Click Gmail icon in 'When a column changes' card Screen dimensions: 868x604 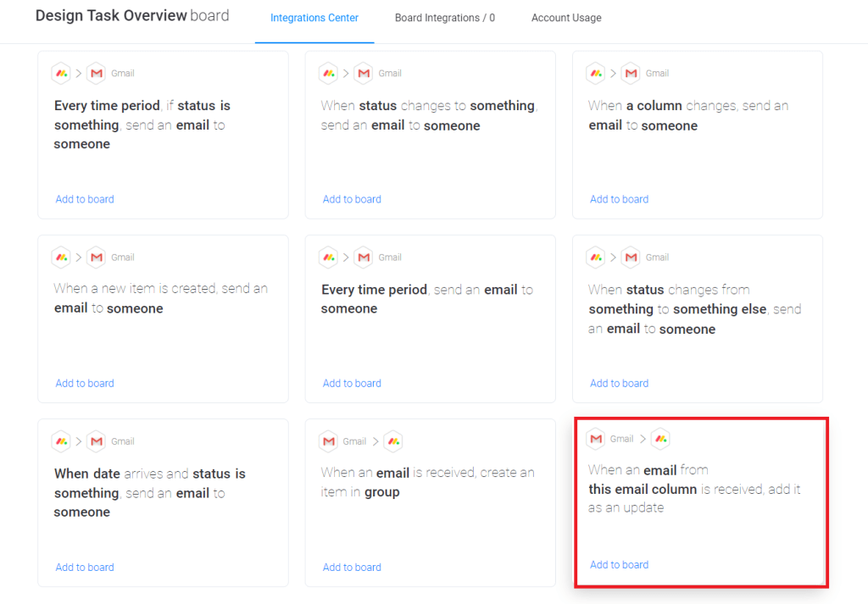[631, 74]
